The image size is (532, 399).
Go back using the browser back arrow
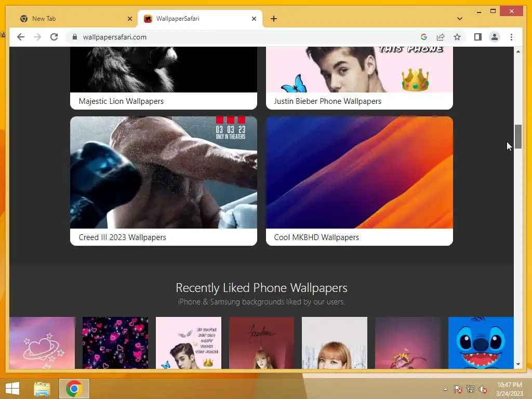21,37
